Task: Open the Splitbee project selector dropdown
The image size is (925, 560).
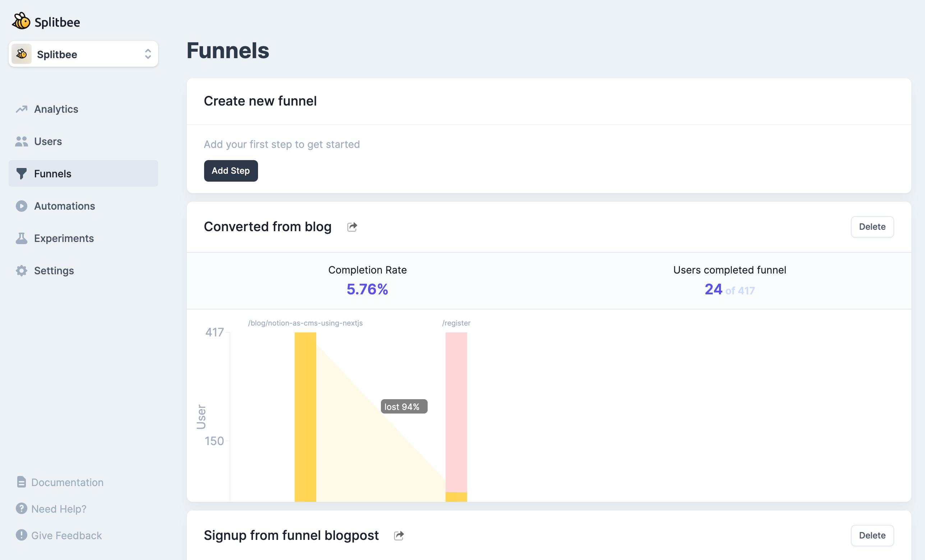Action: [x=83, y=54]
